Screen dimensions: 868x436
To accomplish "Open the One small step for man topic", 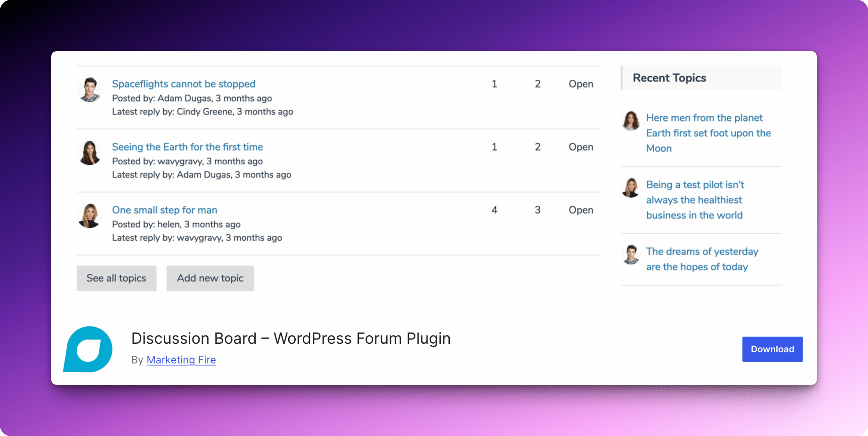I will click(x=164, y=210).
